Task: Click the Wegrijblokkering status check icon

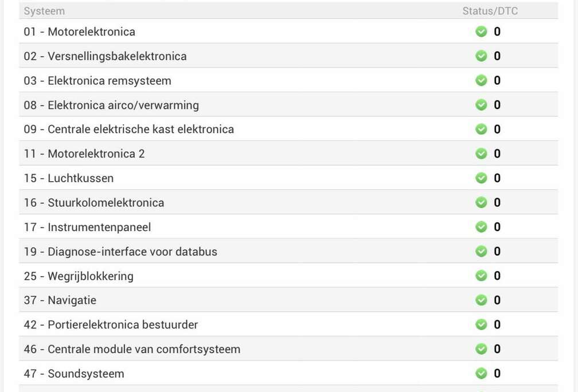Action: (x=481, y=276)
